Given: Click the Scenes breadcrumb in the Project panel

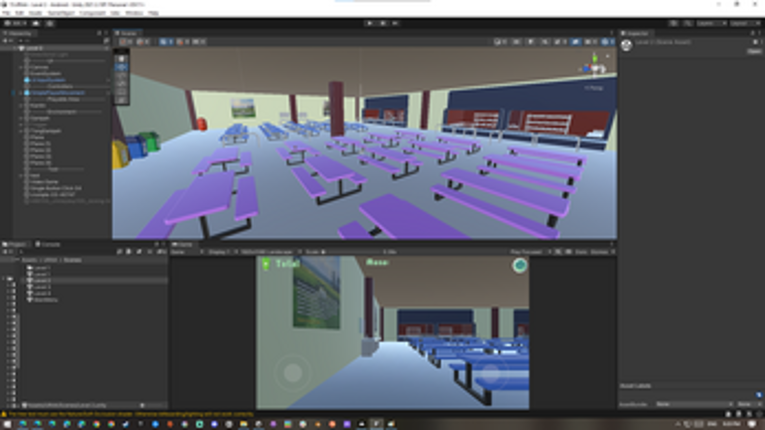Looking at the screenshot, I should 72,260.
